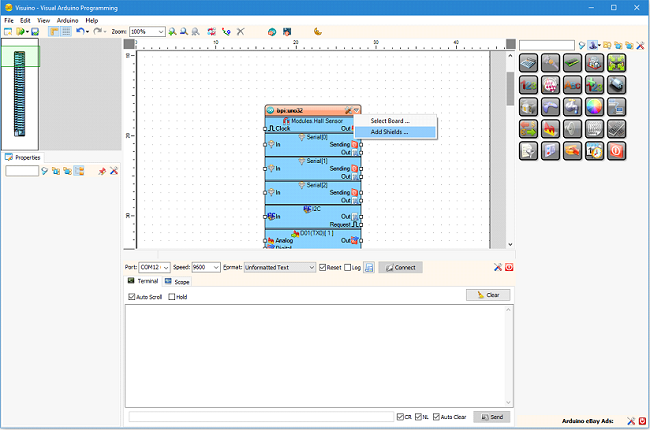Click the Zoom In magnifier icon

coord(172,32)
